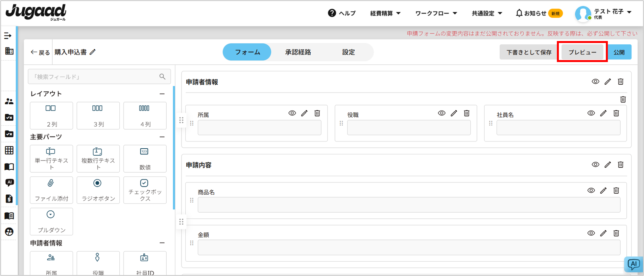Open the 設定 tab
The width and height of the screenshot is (644, 276).
tap(348, 52)
